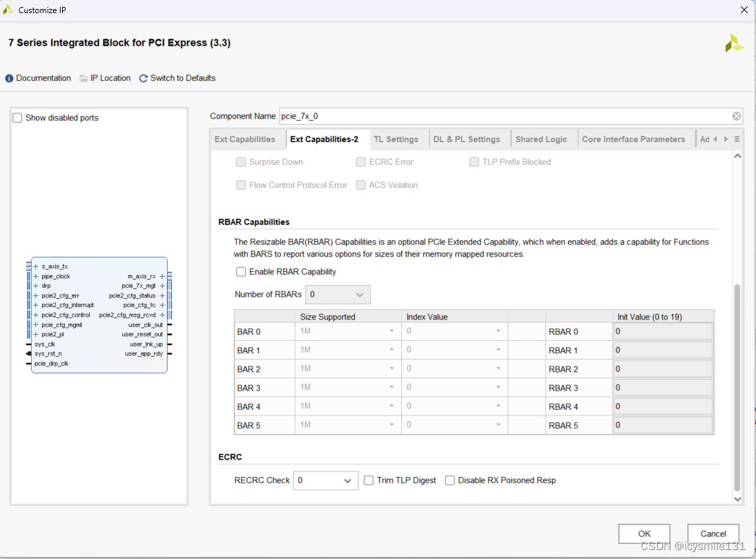The image size is (756, 559).
Task: Expand the pcie_cfg_mgmt port
Action: pos(35,325)
